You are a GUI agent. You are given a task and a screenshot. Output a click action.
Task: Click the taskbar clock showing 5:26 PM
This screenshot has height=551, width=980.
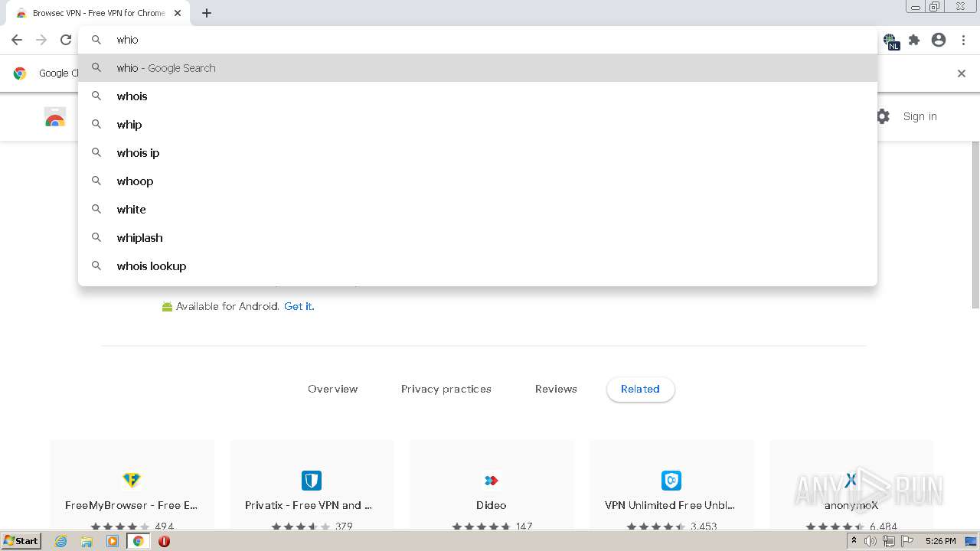click(x=940, y=541)
